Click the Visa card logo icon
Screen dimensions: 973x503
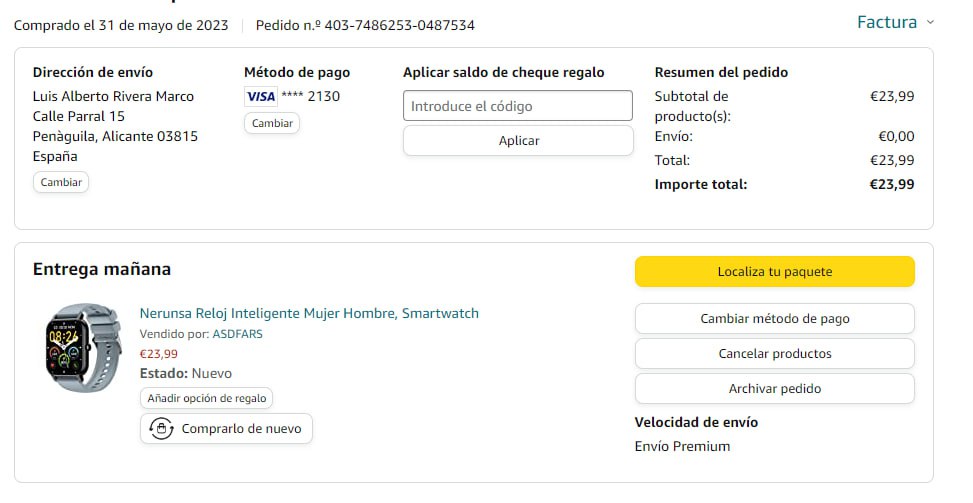(260, 96)
